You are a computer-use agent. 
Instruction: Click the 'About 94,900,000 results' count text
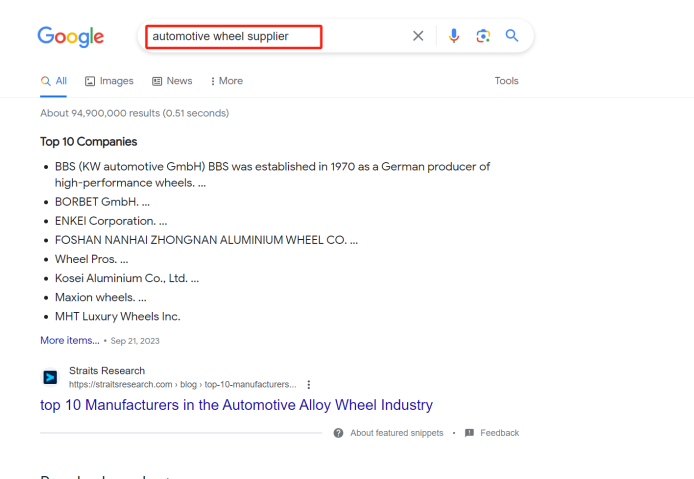135,113
